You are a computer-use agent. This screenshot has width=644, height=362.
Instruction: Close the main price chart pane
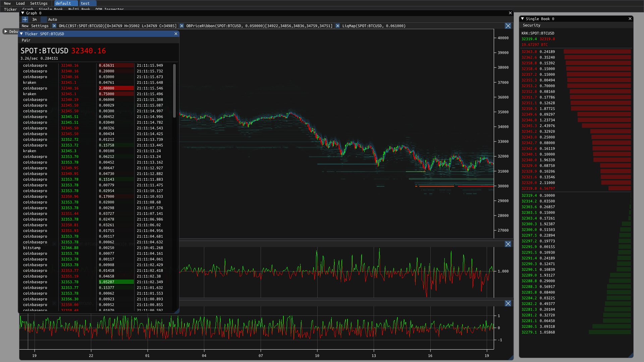coord(508,26)
